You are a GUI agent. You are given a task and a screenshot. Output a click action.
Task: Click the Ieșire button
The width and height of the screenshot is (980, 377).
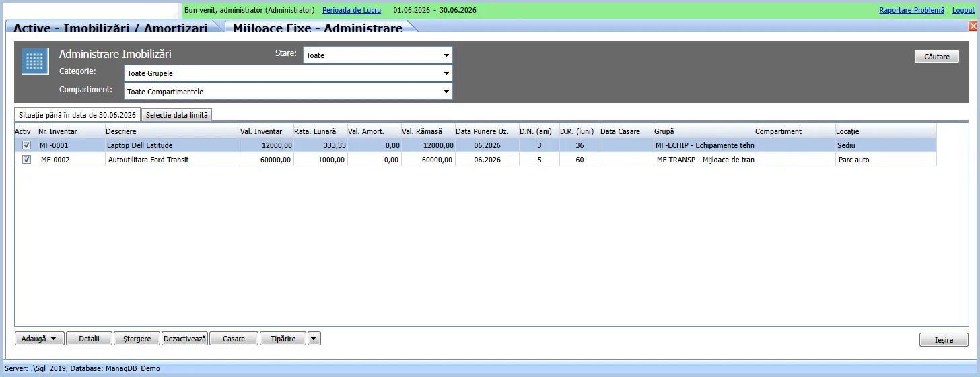point(944,340)
